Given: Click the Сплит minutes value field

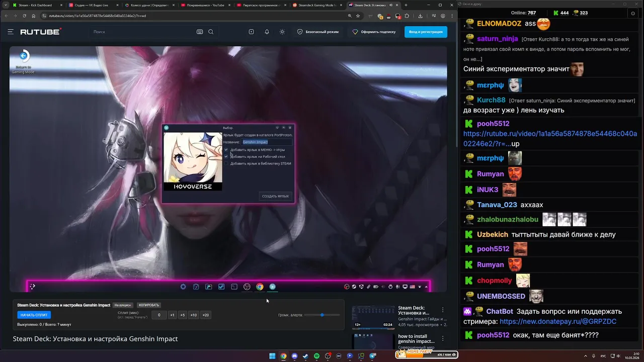Looking at the screenshot, I should [x=159, y=315].
